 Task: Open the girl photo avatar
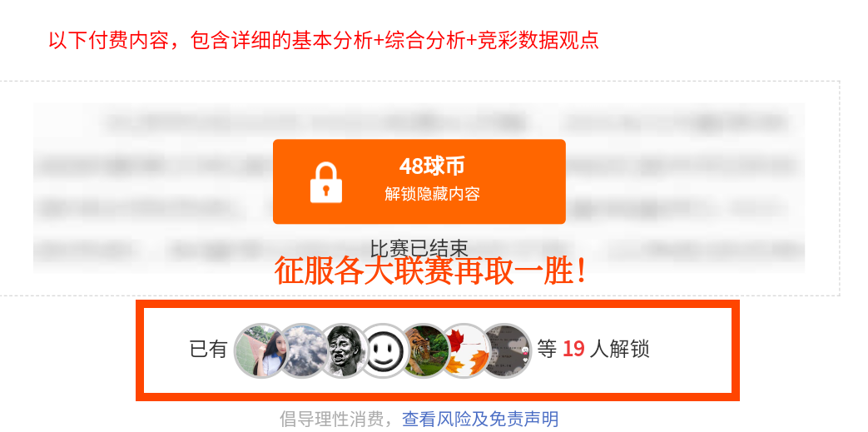[x=260, y=350]
